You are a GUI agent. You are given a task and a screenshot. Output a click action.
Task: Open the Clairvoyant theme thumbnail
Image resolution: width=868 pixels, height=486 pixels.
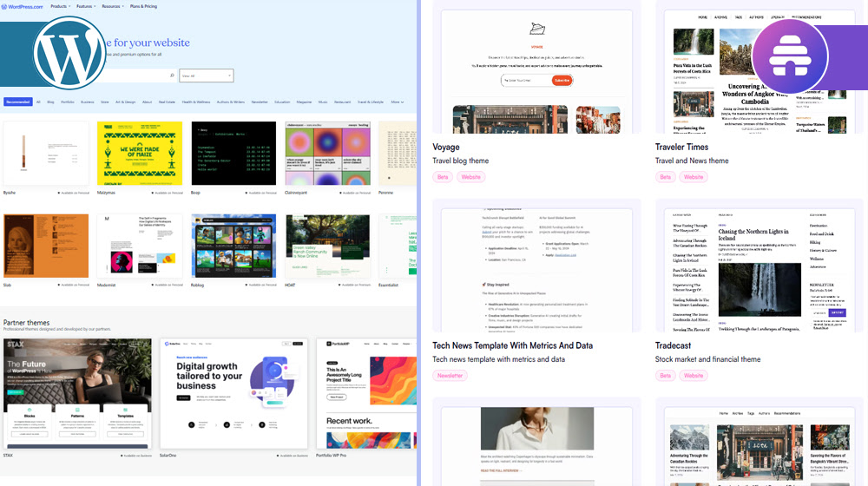pyautogui.click(x=328, y=154)
